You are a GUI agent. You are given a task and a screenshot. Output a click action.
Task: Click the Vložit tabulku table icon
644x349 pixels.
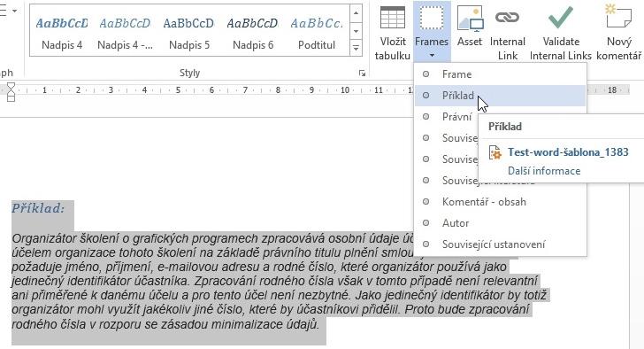(392, 18)
